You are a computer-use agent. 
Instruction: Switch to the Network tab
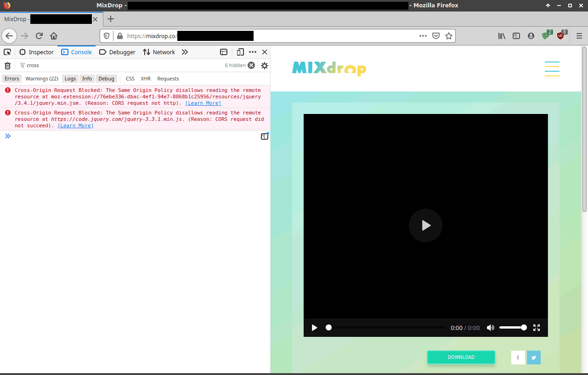click(x=158, y=52)
